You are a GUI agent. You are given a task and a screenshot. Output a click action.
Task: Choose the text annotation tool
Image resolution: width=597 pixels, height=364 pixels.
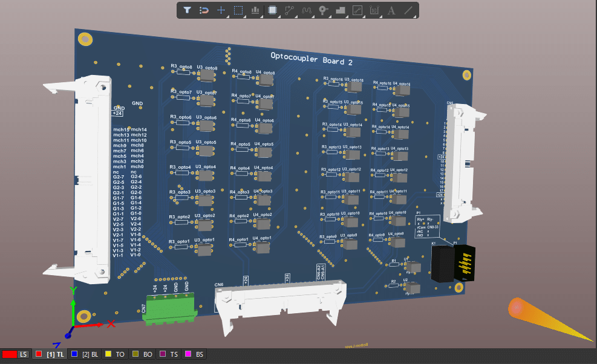(x=390, y=10)
